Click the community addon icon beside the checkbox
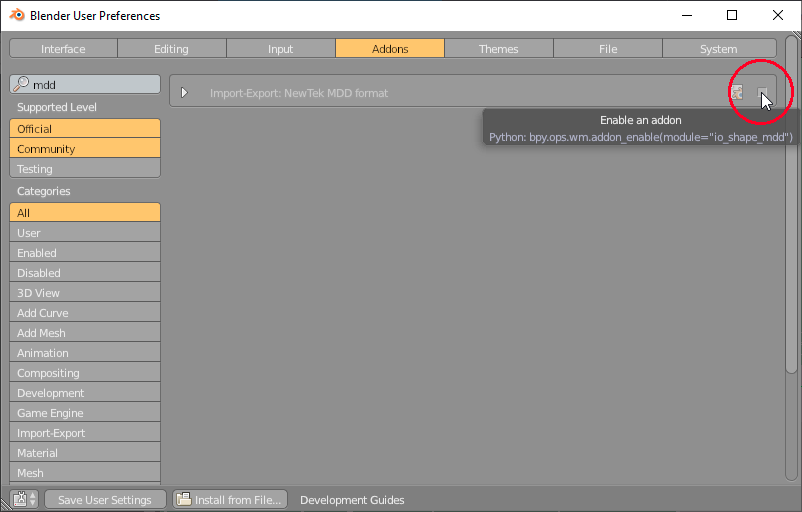This screenshot has height=512, width=802. (737, 93)
